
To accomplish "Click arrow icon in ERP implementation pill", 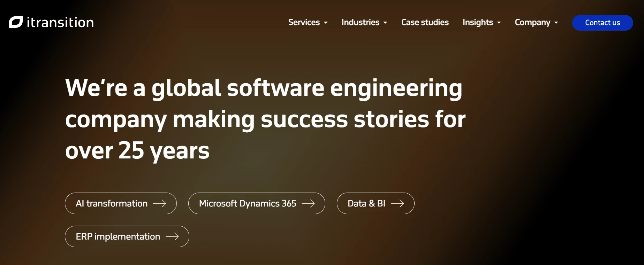I will [x=172, y=236].
